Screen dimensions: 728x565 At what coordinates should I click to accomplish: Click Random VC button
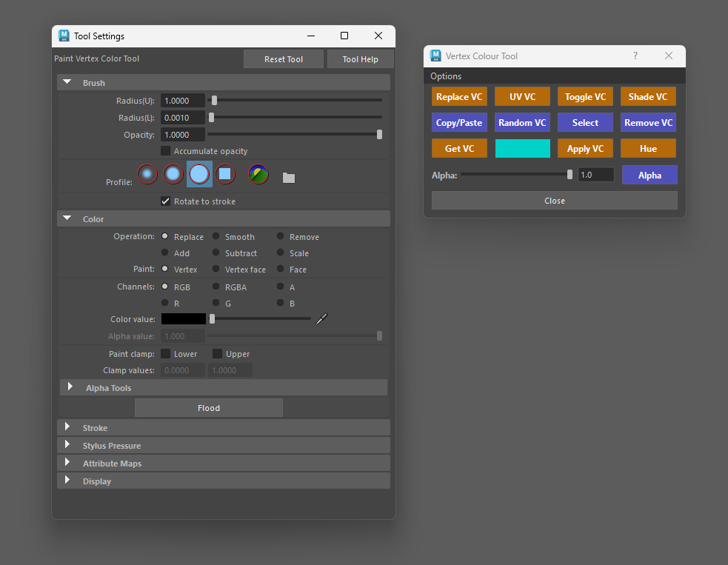coord(522,123)
